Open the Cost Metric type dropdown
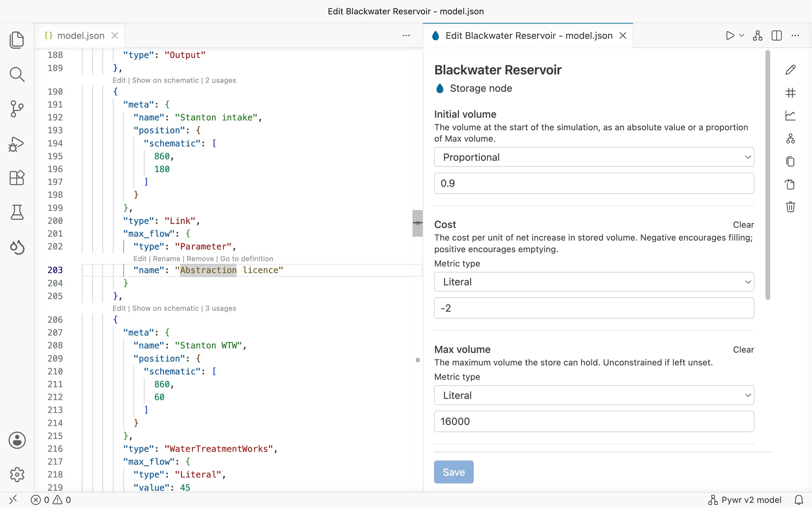This screenshot has height=508, width=812. coord(594,282)
